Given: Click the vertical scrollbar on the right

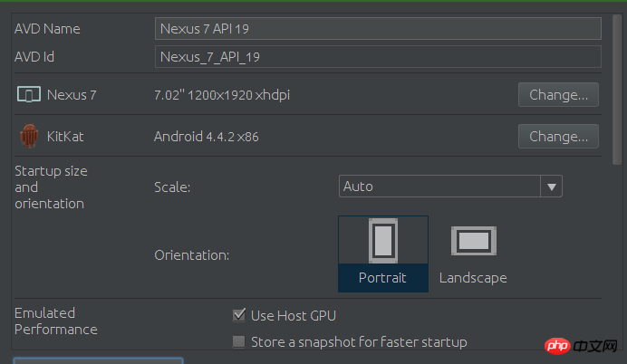Looking at the screenshot, I should click(x=617, y=90).
